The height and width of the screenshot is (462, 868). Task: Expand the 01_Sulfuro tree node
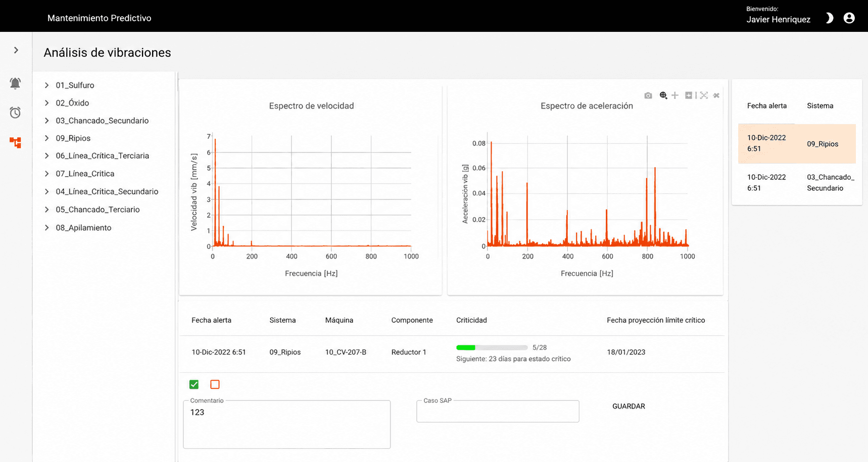(46, 85)
